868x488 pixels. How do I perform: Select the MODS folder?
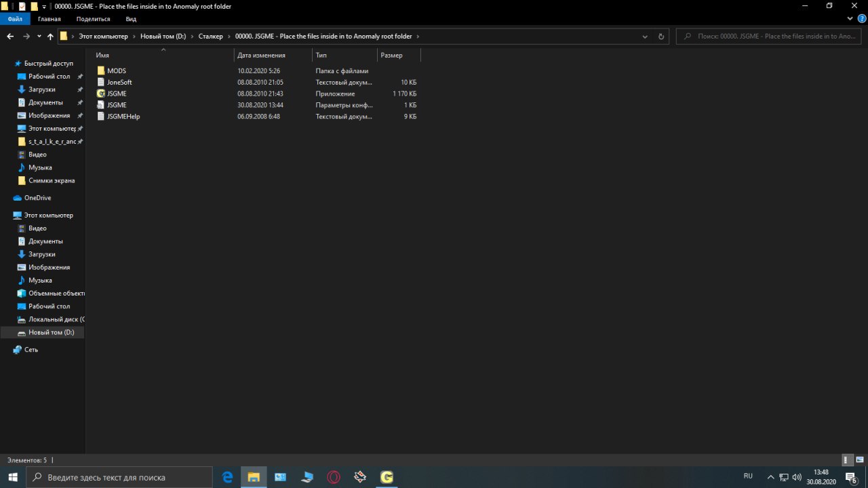pos(116,71)
